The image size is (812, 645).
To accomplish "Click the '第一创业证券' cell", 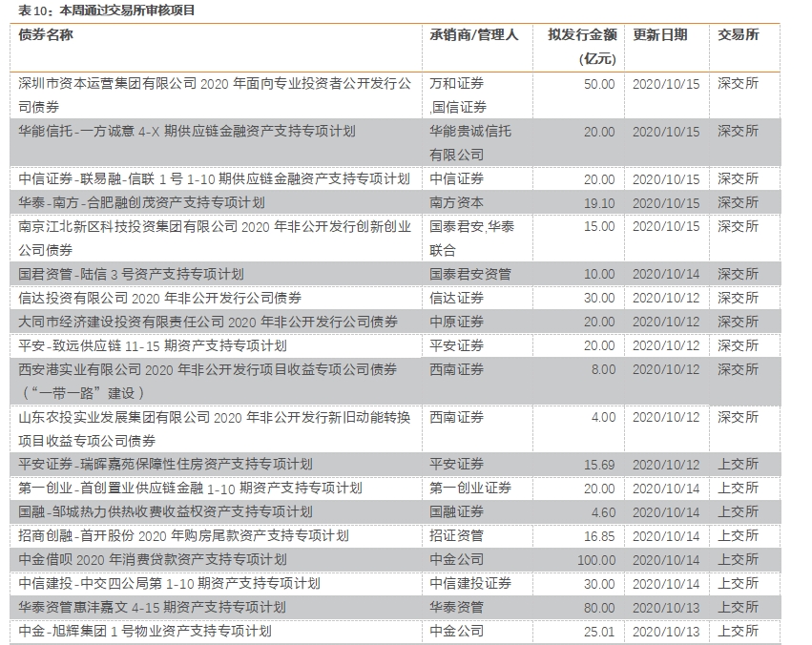I will pos(470,489).
